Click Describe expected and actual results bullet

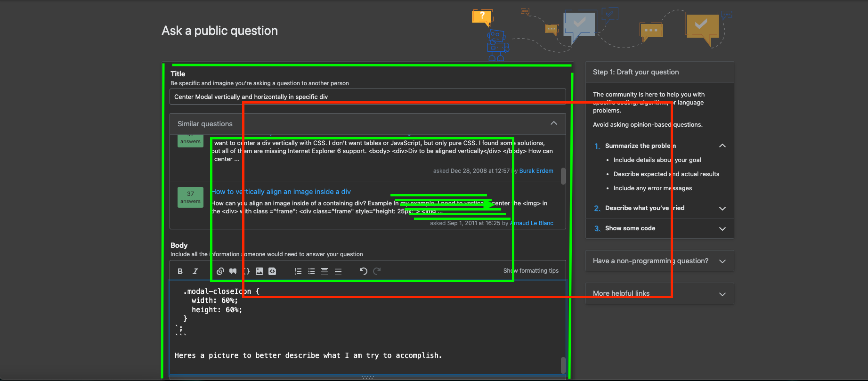[666, 174]
